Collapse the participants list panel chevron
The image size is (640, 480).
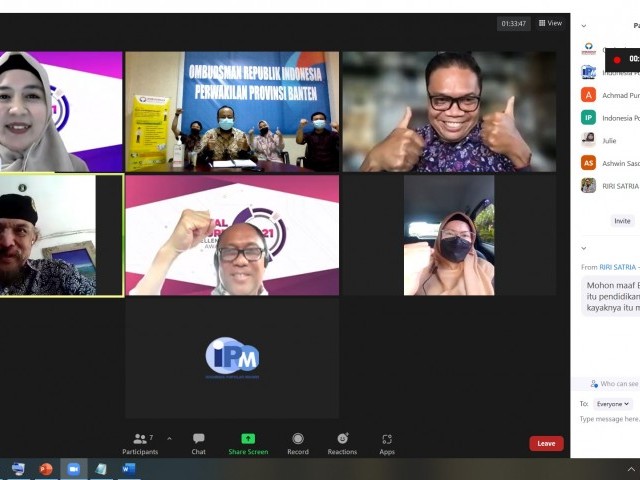coord(584,26)
